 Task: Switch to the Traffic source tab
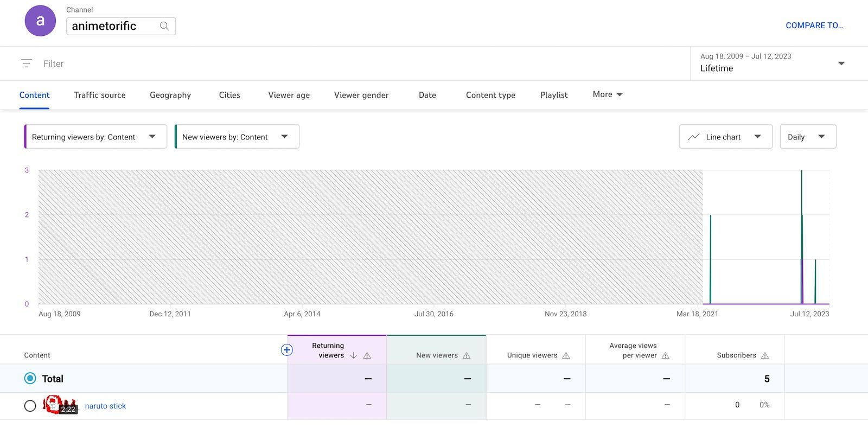coord(100,95)
